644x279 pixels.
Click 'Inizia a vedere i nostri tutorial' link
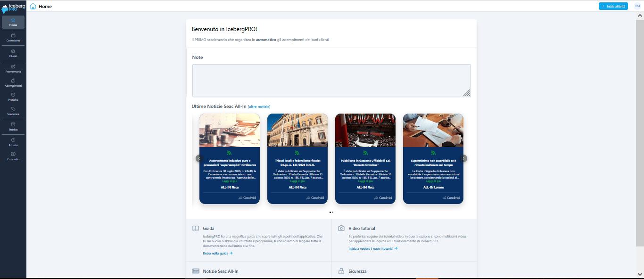pos(373,248)
